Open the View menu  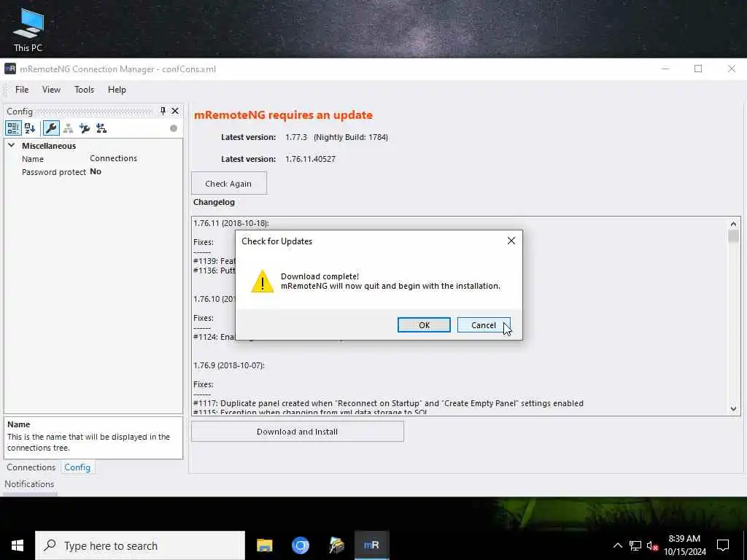coord(52,90)
